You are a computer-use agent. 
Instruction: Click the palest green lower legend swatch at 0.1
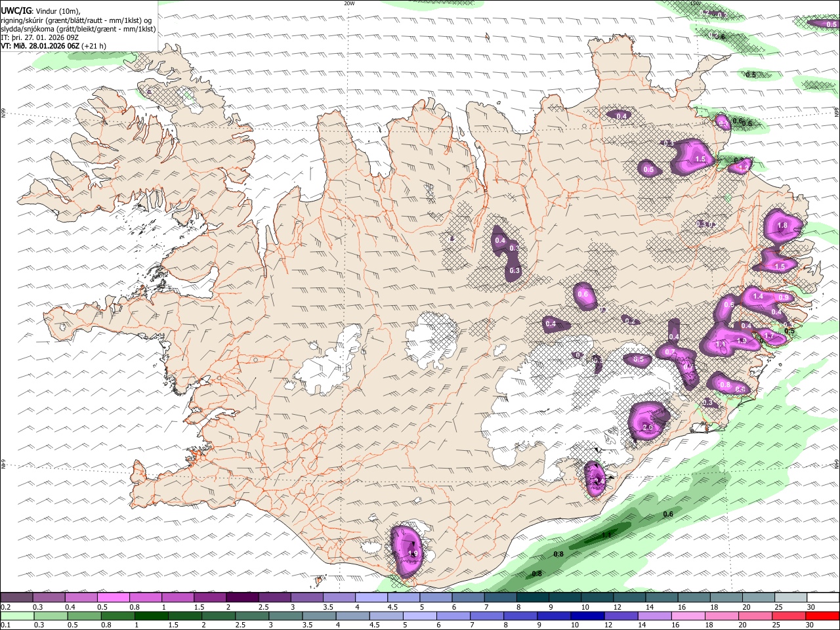coord(17,616)
